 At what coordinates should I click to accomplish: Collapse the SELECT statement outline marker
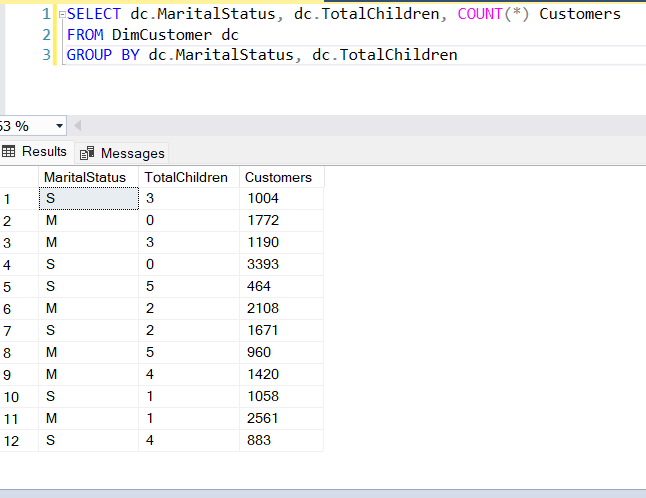tap(61, 14)
